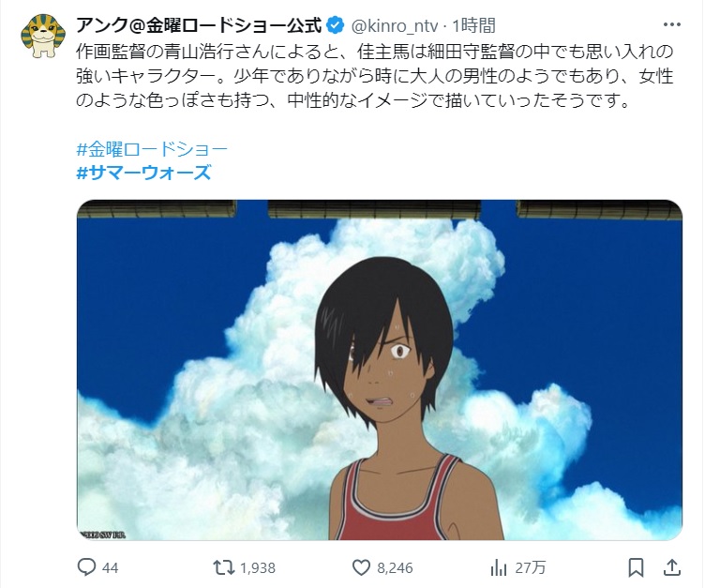Click the 27万 views count
The height and width of the screenshot is (588, 705).
[530, 568]
